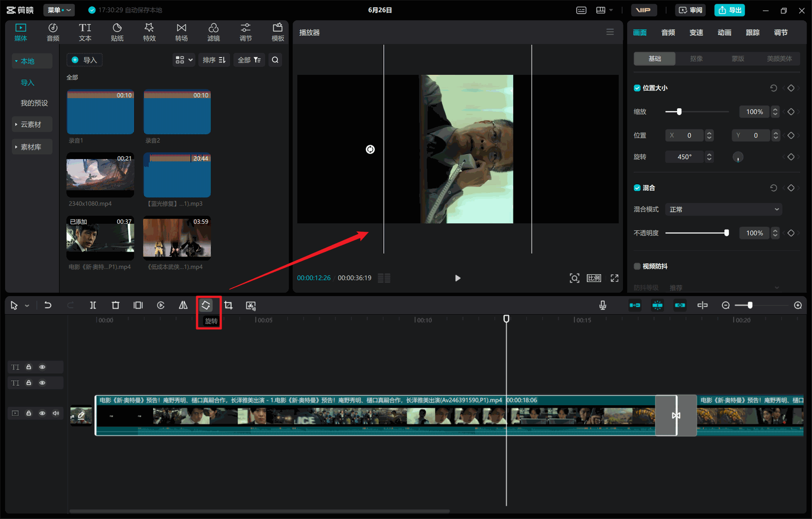Click the timeline zoom slider handle

750,305
